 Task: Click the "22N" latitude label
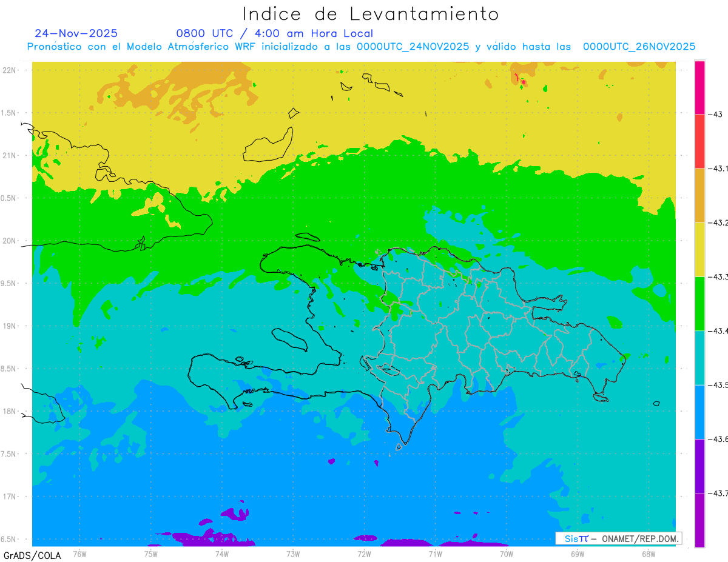(x=10, y=70)
